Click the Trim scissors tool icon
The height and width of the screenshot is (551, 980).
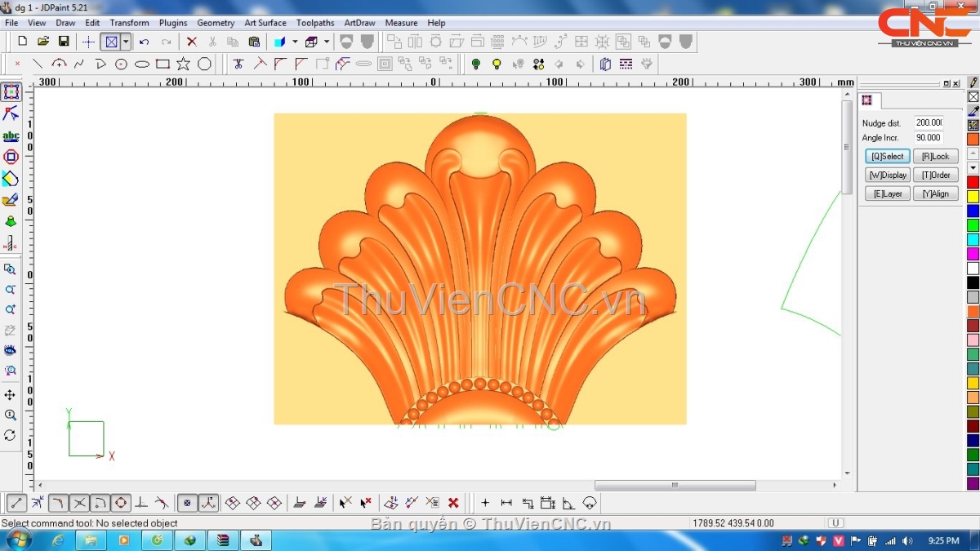(x=238, y=64)
